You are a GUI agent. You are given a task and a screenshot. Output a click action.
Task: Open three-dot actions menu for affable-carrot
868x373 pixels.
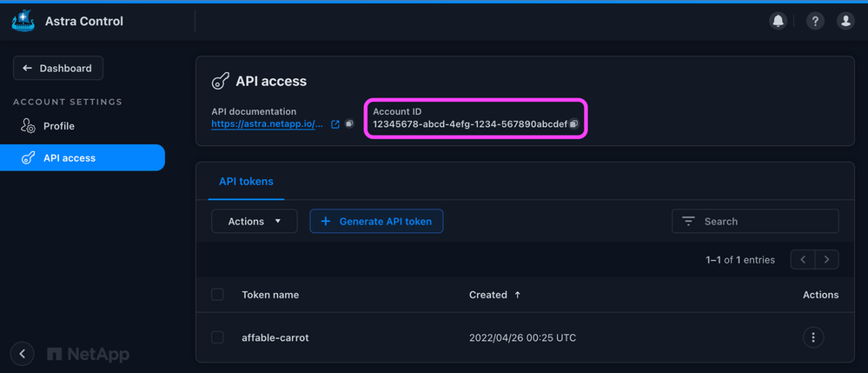(813, 337)
